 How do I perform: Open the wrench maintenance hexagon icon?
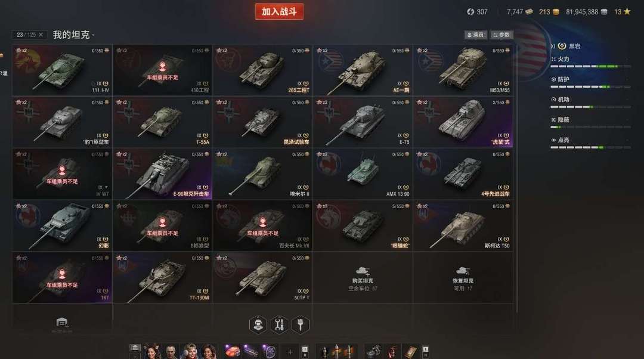pos(279,324)
